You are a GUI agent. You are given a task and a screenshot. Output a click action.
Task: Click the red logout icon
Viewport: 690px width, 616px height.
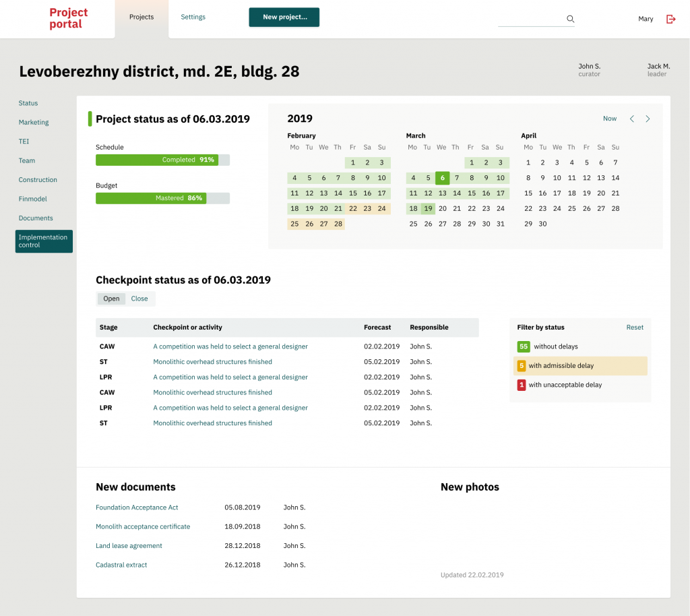670,19
